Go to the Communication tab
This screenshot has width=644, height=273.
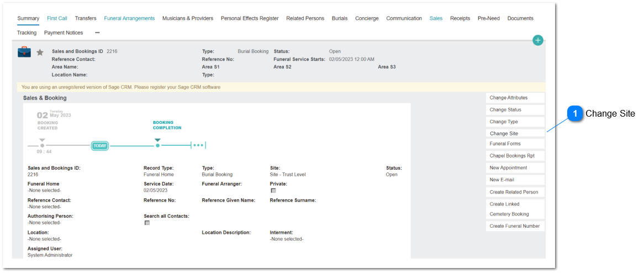pyautogui.click(x=404, y=18)
